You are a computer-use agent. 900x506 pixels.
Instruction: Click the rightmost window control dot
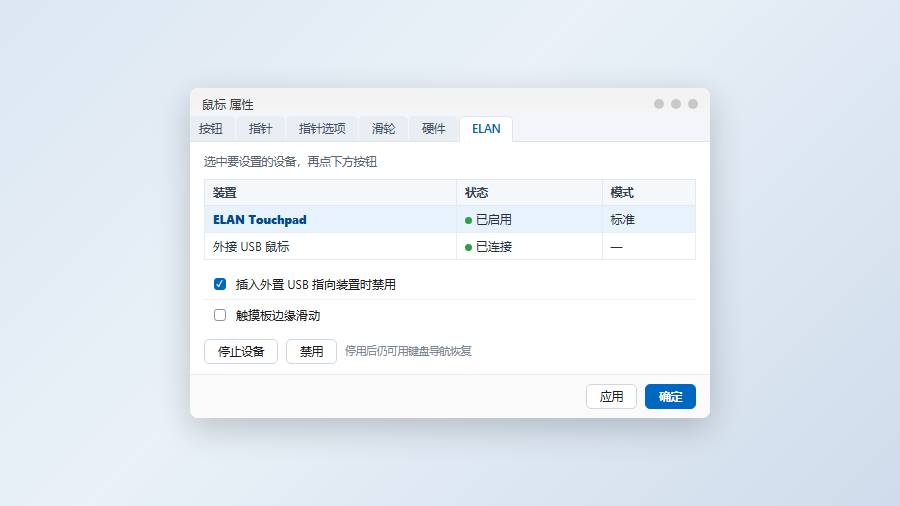[x=693, y=104]
